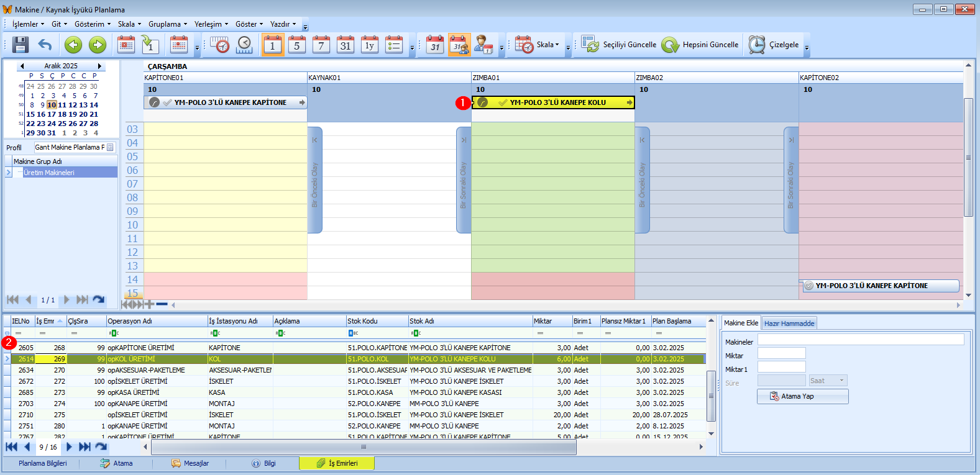Open the Profil Gant Makine Planlama combo box

[74, 147]
